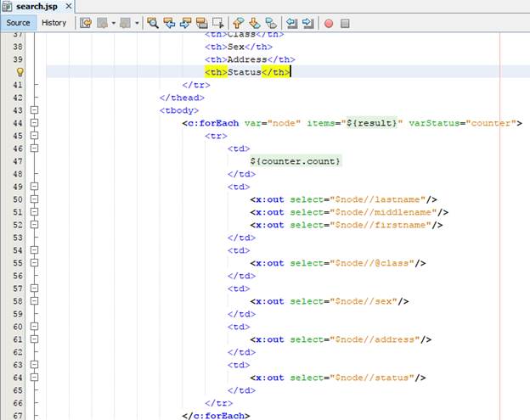This screenshot has width=530, height=420.
Task: Collapse the tbody fold on line 43
Action: click(x=34, y=109)
